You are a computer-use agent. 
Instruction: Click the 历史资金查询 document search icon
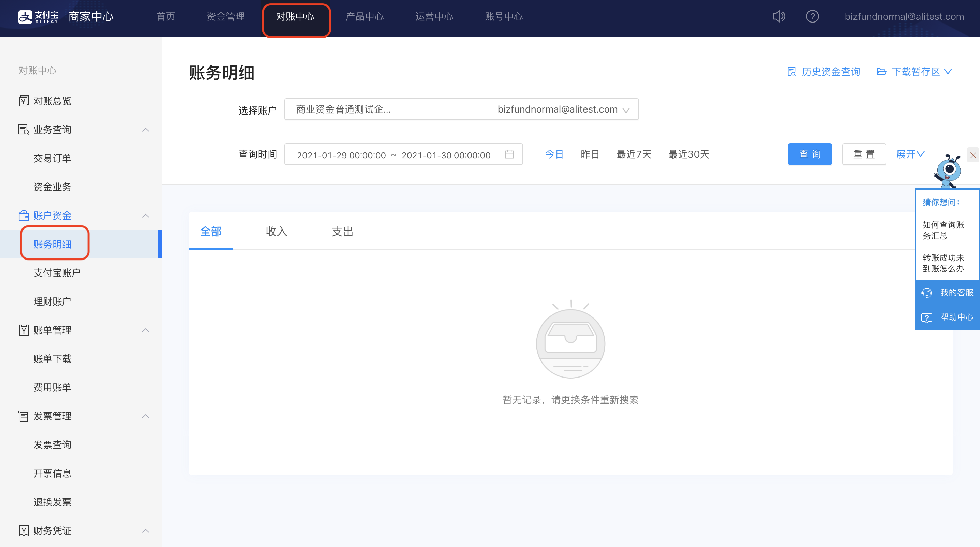(791, 72)
